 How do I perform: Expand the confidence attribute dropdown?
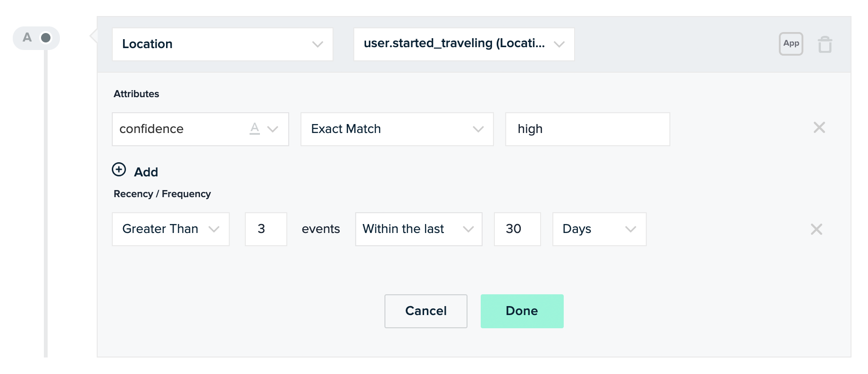273,129
